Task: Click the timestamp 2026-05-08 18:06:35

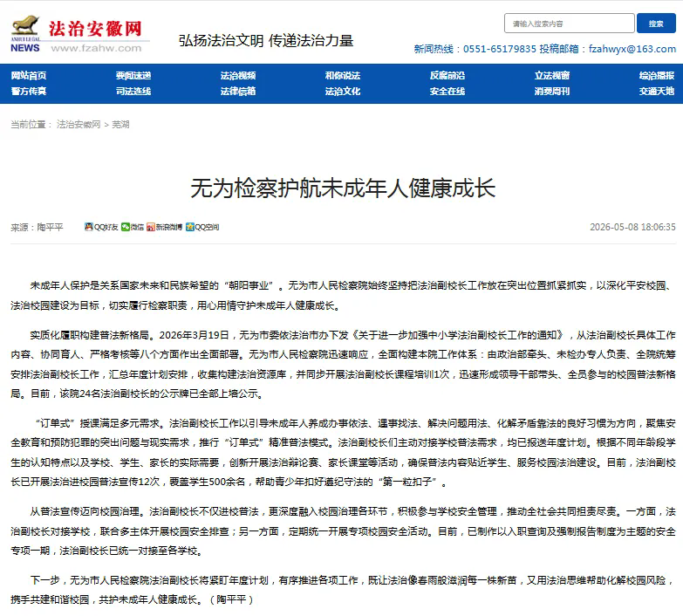Action: pos(632,227)
